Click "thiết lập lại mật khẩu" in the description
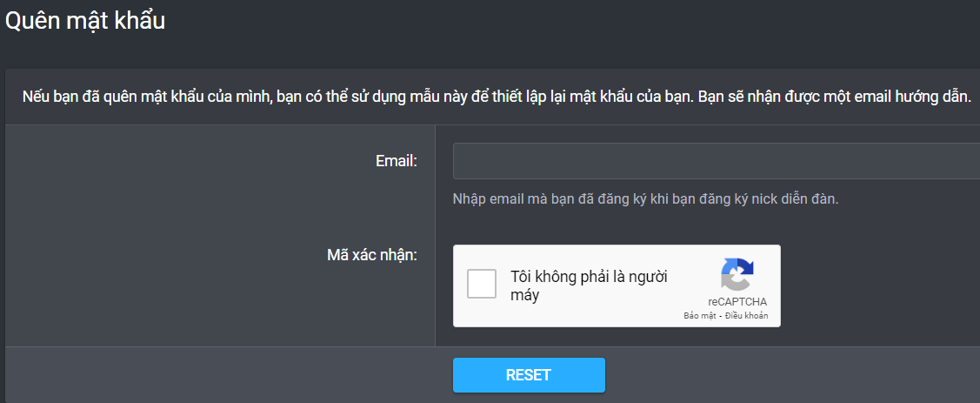980x403 pixels. click(x=572, y=97)
